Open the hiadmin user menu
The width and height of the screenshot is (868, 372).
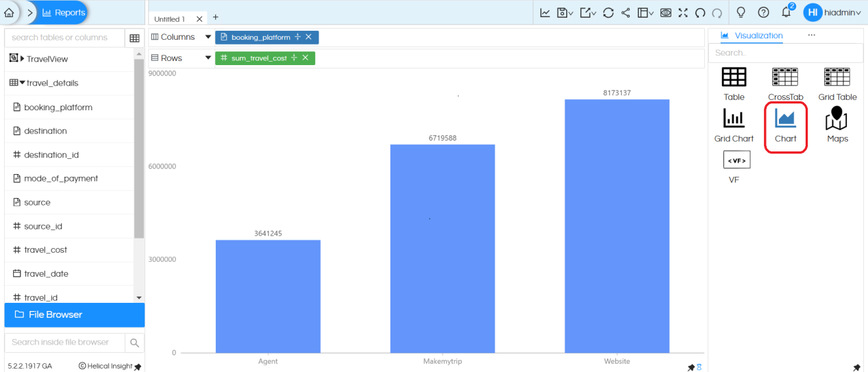(x=843, y=12)
